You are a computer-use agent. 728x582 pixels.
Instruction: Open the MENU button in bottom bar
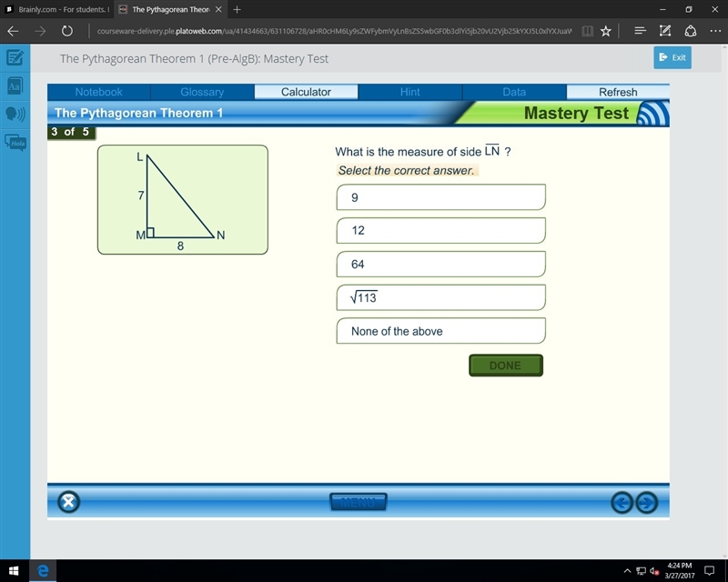358,502
